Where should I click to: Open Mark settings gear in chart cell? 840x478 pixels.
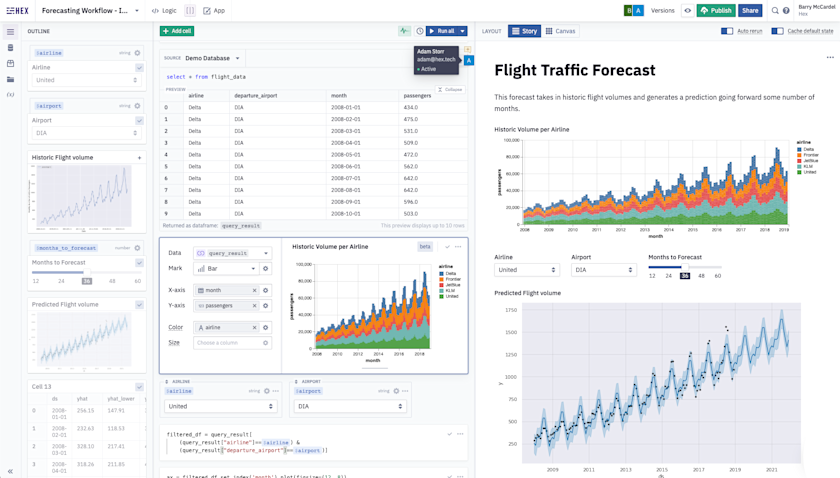click(265, 268)
